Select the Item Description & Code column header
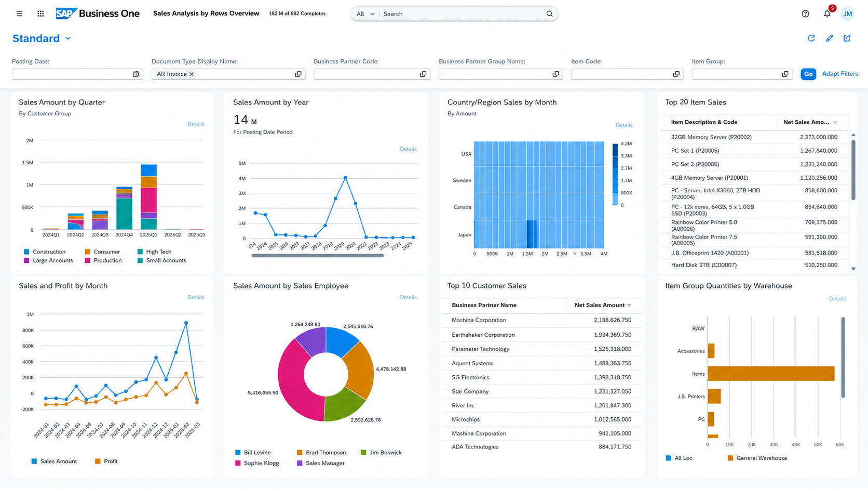Image resolution: width=868 pixels, height=489 pixels. click(x=718, y=123)
